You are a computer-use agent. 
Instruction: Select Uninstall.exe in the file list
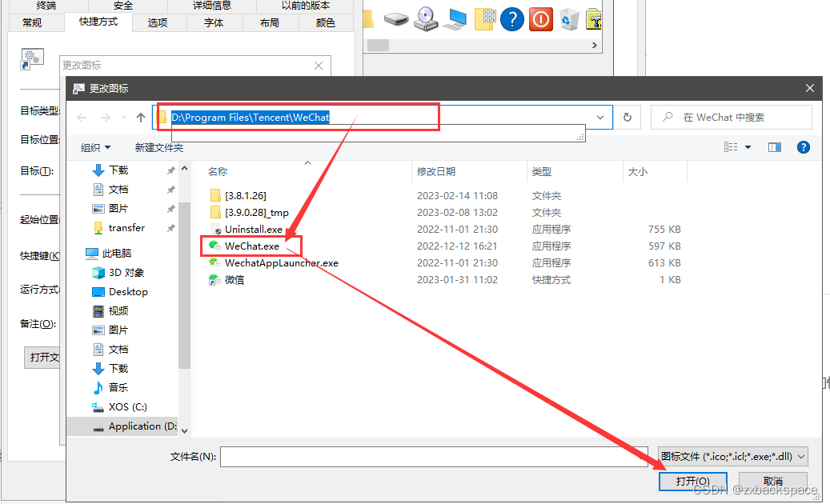(x=254, y=229)
